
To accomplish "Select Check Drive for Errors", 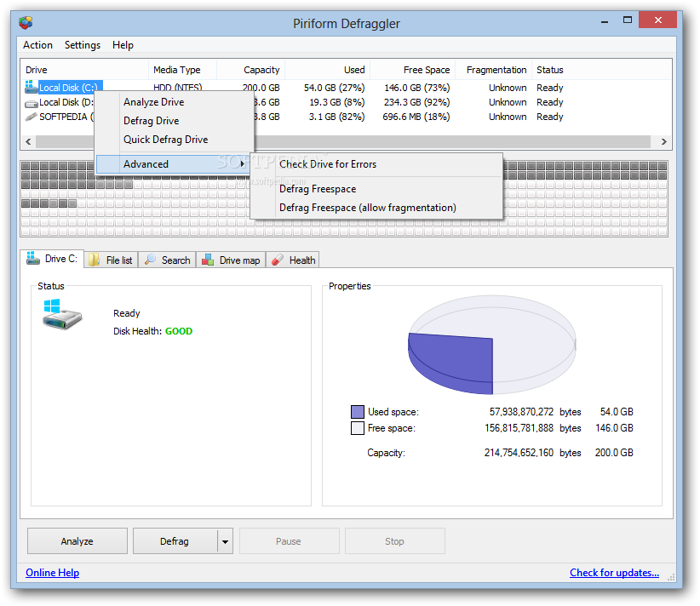I will point(376,164).
